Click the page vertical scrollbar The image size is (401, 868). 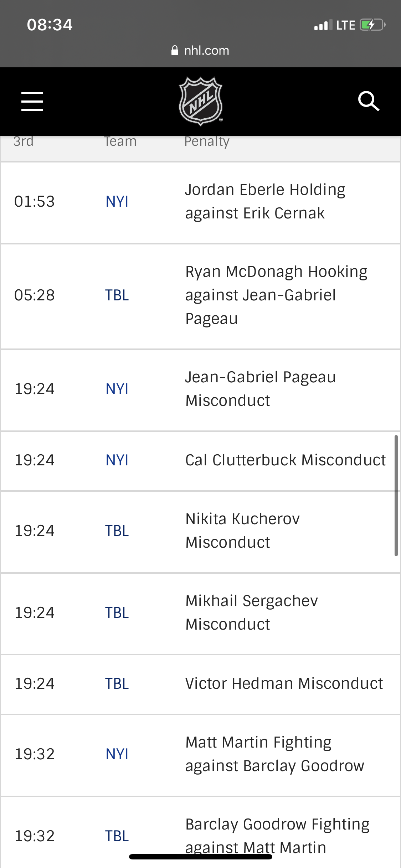point(396,495)
